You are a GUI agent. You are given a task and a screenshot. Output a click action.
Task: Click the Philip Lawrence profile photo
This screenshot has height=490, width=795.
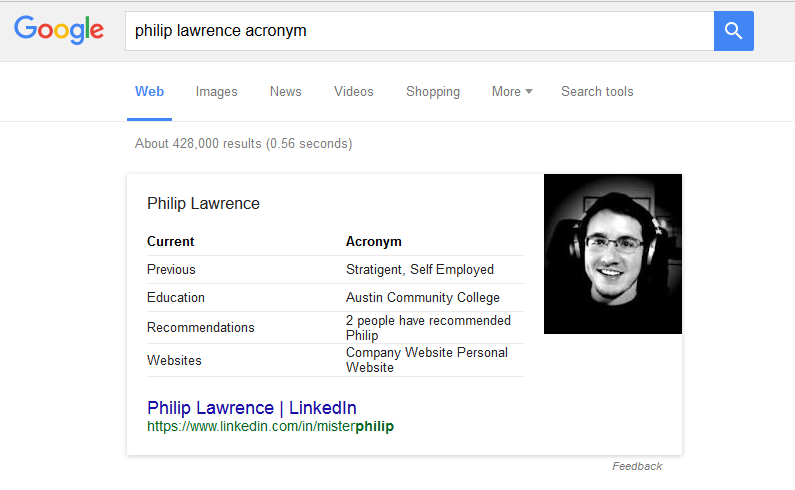coord(612,254)
